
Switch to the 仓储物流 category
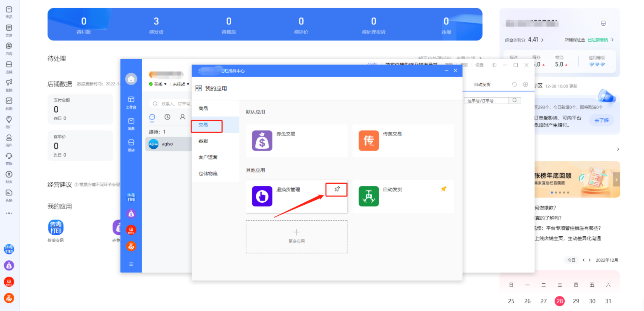coord(208,174)
